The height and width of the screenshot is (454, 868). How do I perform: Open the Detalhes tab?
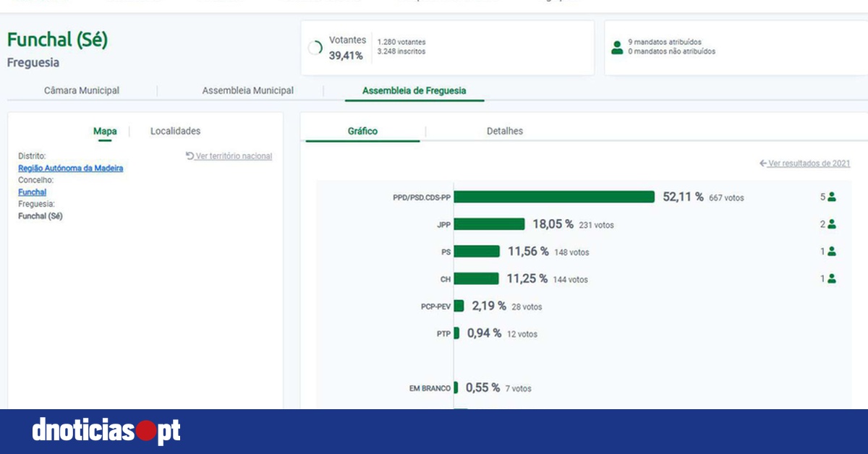pos(504,131)
